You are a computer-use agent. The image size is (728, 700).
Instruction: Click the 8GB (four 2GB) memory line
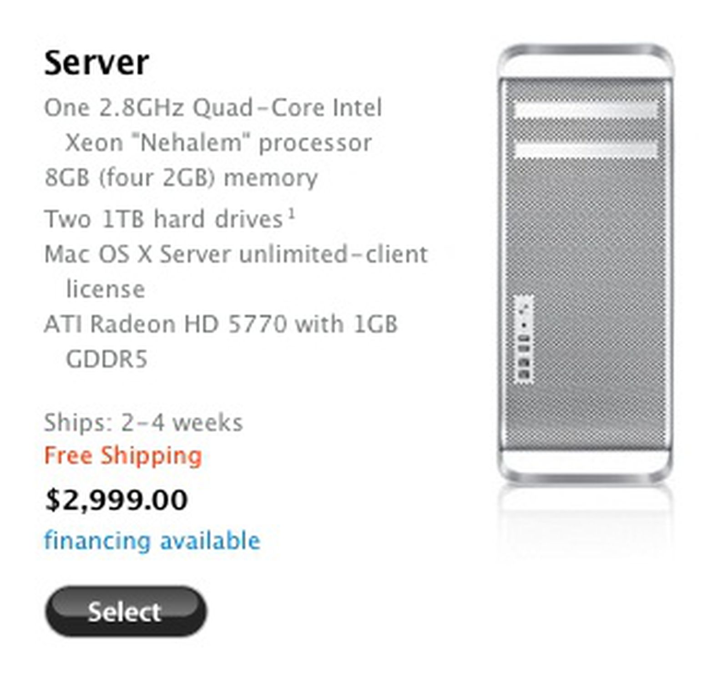click(181, 178)
